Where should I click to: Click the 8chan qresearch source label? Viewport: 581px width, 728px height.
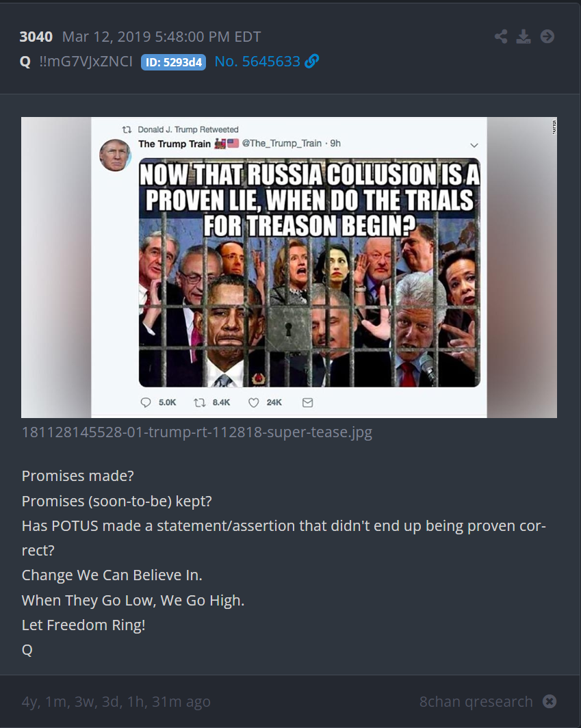[x=476, y=701]
